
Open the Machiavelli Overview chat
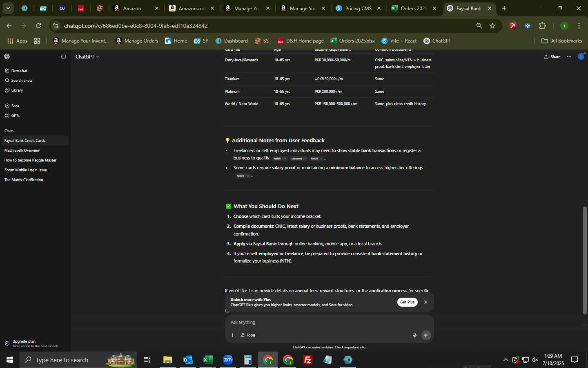click(35, 150)
